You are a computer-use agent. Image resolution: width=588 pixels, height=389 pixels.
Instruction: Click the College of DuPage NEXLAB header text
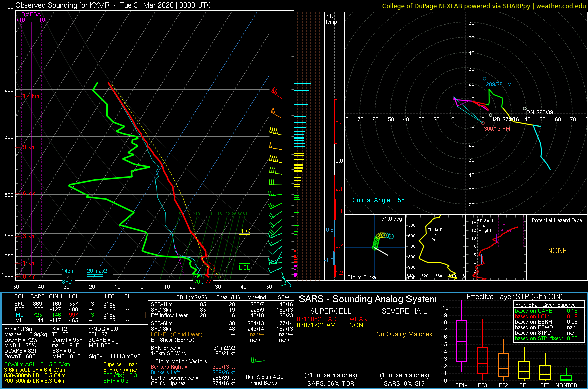483,5
